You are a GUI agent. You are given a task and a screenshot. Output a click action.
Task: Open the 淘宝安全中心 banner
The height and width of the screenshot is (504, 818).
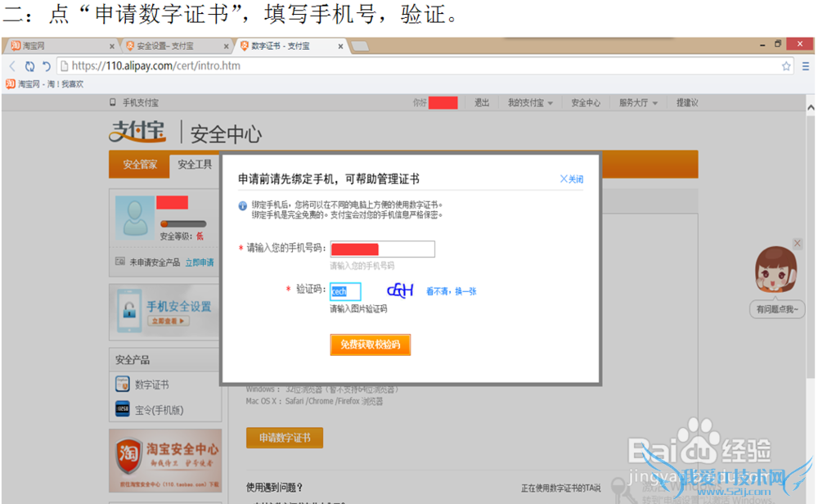point(165,461)
